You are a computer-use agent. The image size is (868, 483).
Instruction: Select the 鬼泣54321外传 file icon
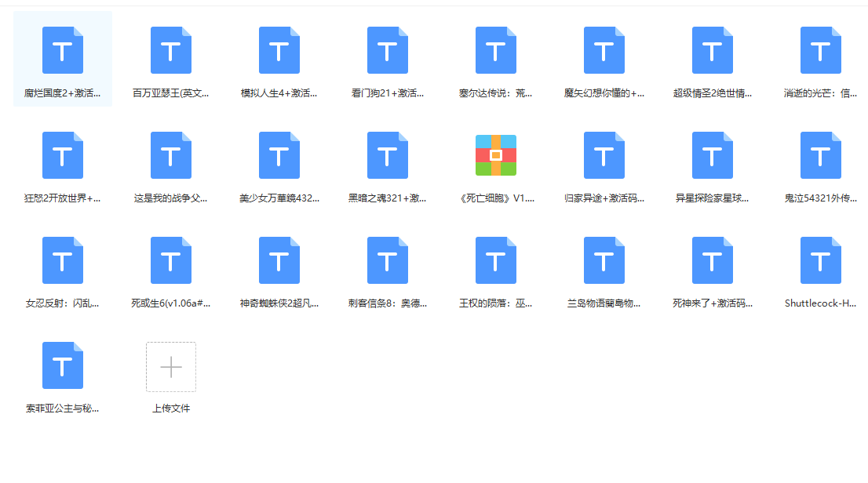(821, 155)
